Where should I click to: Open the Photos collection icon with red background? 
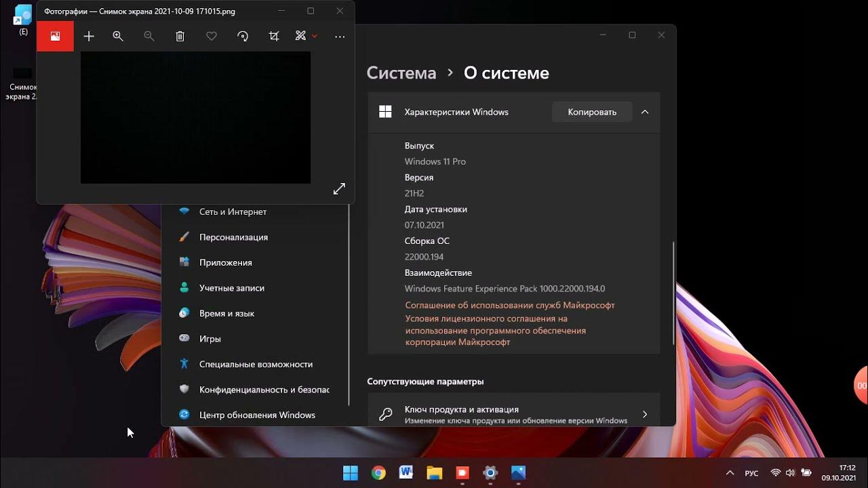(55, 37)
